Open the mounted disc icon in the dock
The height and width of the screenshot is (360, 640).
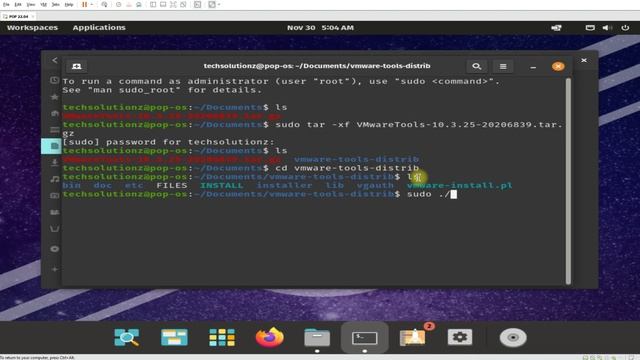pyautogui.click(x=513, y=338)
